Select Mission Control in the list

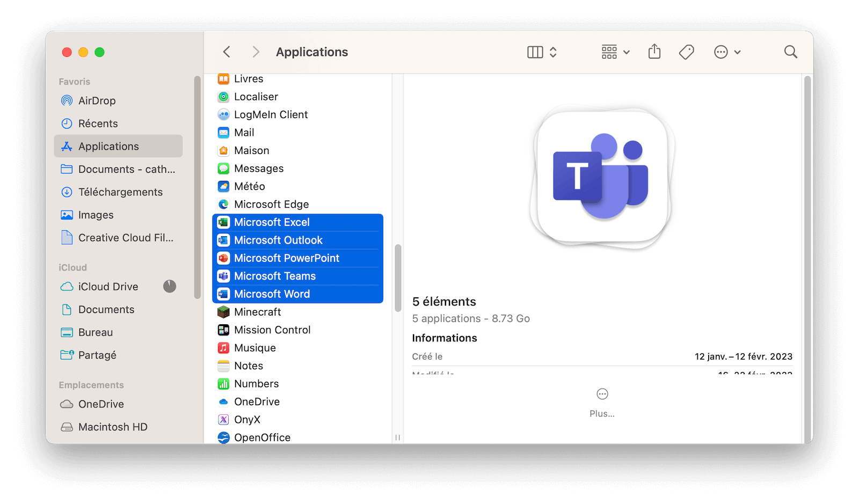click(x=272, y=330)
